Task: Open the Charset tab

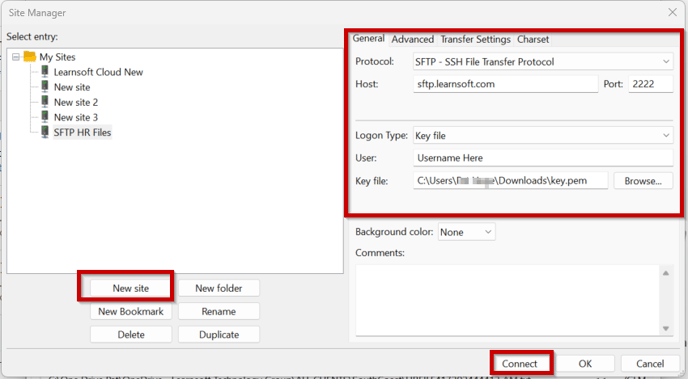Action: click(533, 39)
